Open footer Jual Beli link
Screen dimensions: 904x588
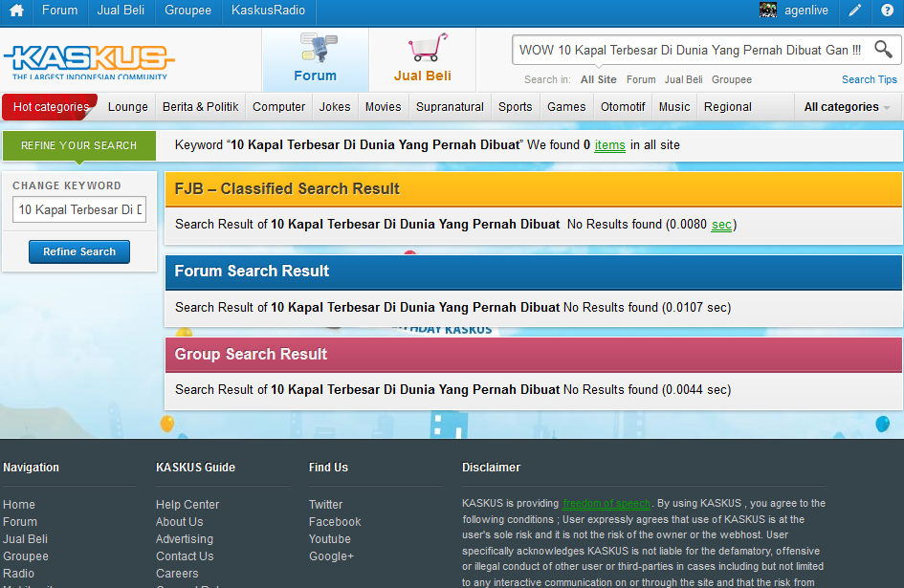tap(26, 539)
